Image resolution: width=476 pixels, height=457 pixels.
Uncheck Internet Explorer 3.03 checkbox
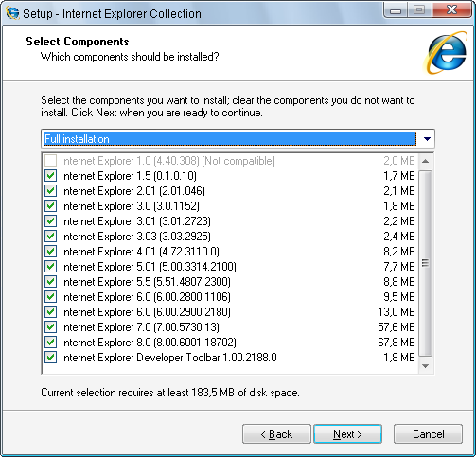(50, 237)
